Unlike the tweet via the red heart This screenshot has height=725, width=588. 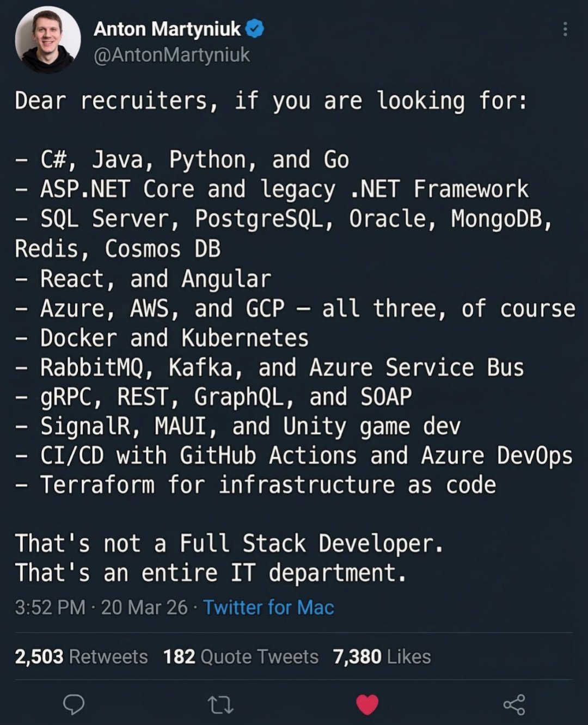click(367, 705)
